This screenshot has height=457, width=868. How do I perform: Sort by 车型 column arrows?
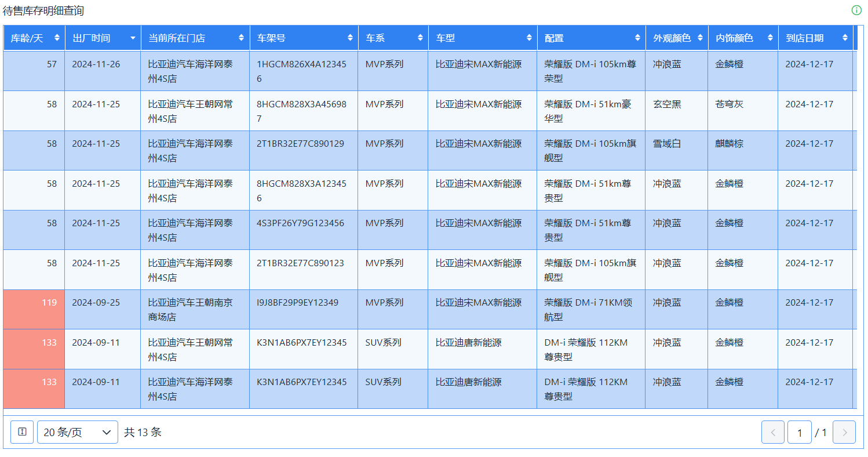pos(529,38)
